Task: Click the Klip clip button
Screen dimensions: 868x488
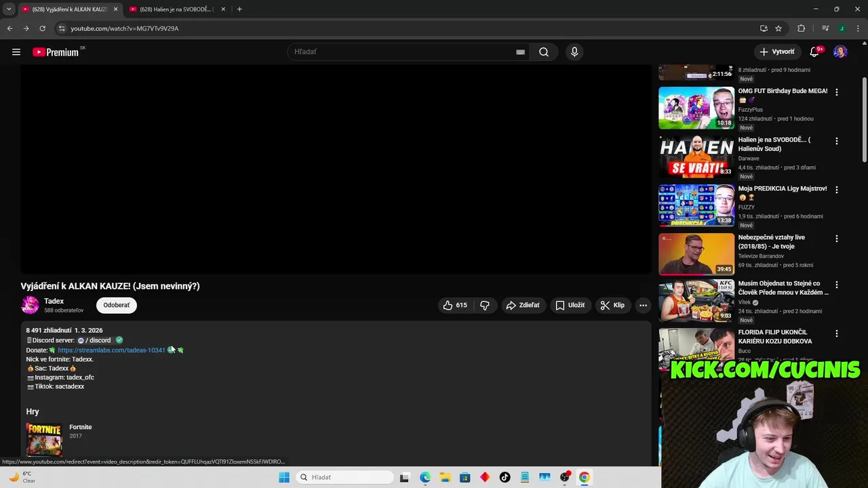Action: click(612, 305)
